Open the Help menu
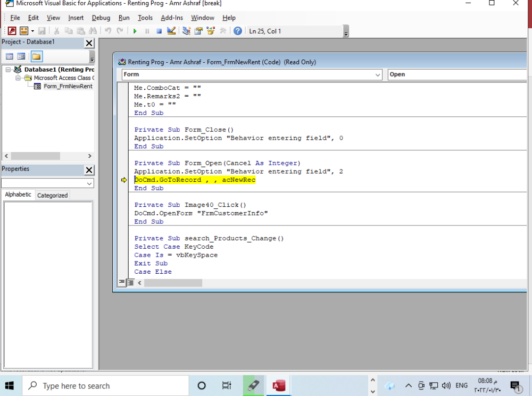Image resolution: width=532 pixels, height=396 pixels. coord(229,18)
